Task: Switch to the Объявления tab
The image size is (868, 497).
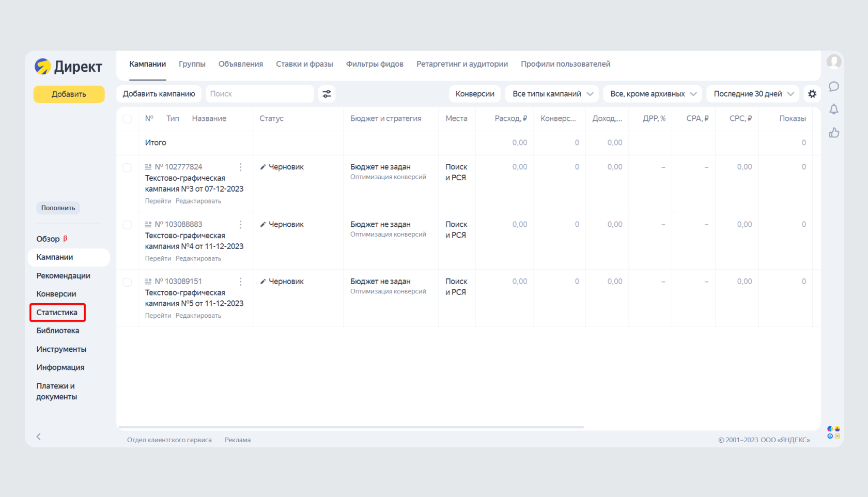Action: [241, 64]
